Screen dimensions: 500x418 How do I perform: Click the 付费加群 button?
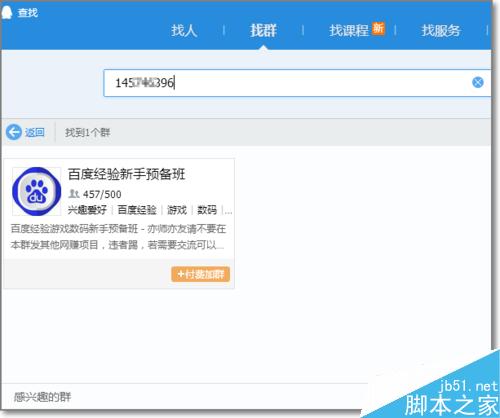coord(201,274)
